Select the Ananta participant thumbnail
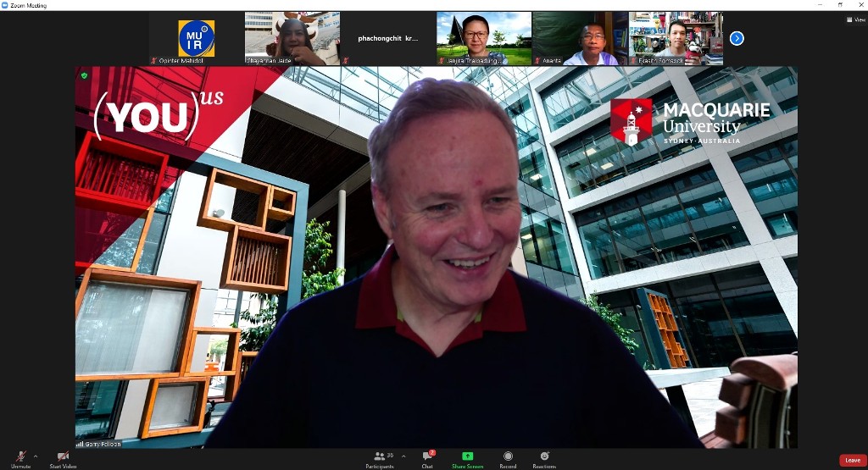The width and height of the screenshot is (868, 470). point(580,38)
